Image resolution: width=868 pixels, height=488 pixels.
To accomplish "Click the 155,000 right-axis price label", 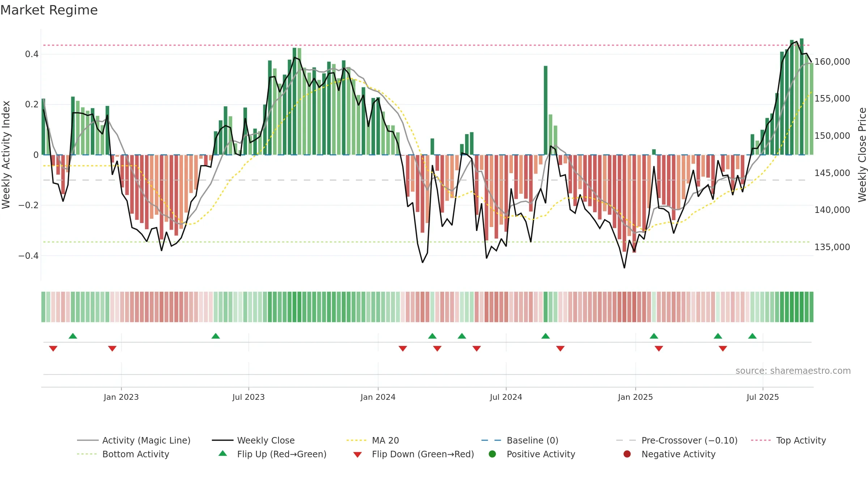I will pos(832,99).
